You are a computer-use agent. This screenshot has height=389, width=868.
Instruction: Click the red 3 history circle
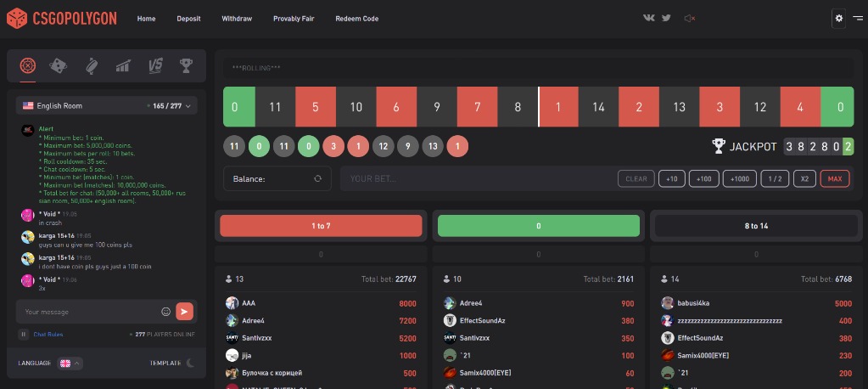333,146
